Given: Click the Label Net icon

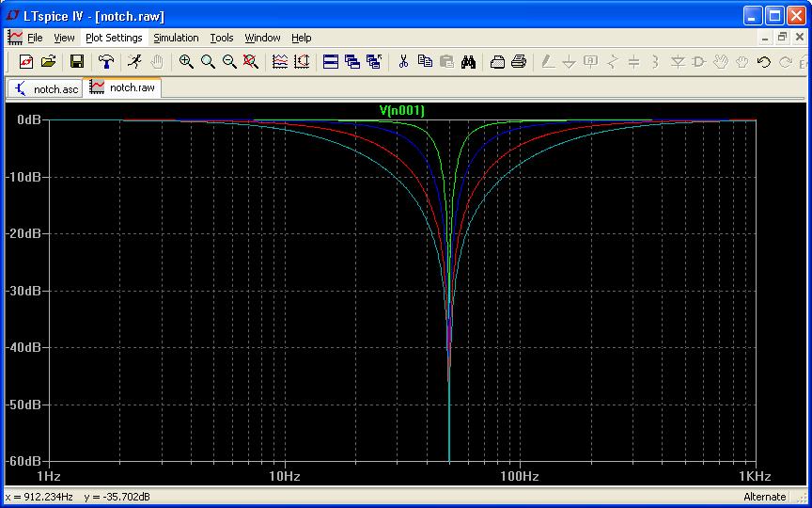Looking at the screenshot, I should 591,62.
